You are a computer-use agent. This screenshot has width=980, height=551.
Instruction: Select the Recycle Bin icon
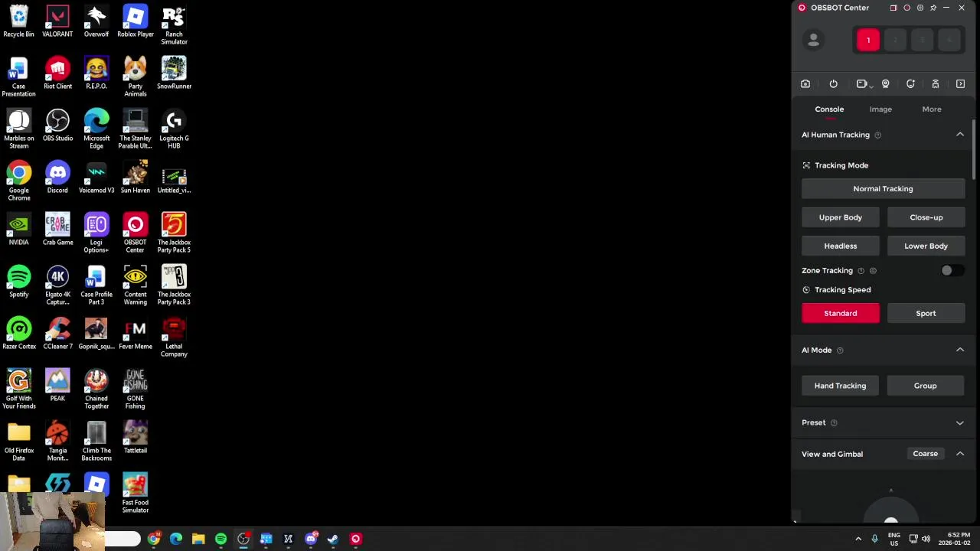click(18, 21)
